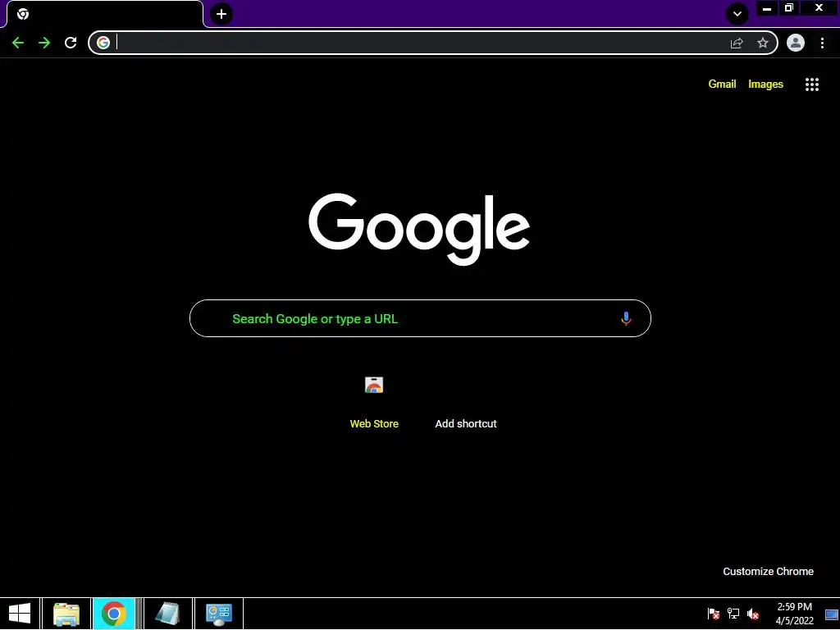Close the Chrome window

pos(819,8)
